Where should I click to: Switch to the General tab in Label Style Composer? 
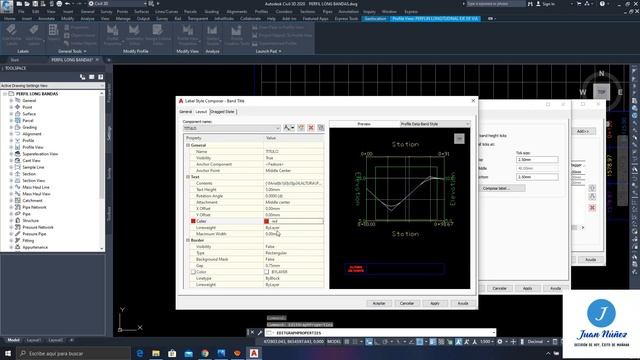(185, 111)
